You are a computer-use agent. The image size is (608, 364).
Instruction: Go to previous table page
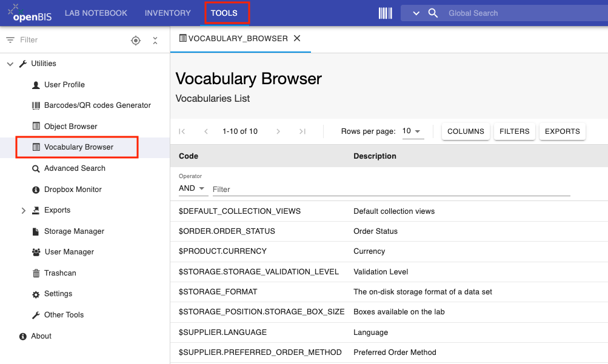click(206, 131)
